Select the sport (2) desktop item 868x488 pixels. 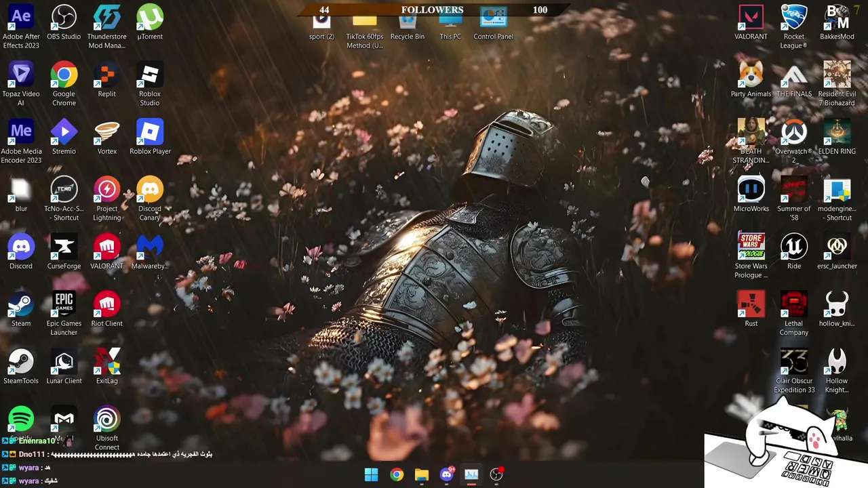(321, 27)
